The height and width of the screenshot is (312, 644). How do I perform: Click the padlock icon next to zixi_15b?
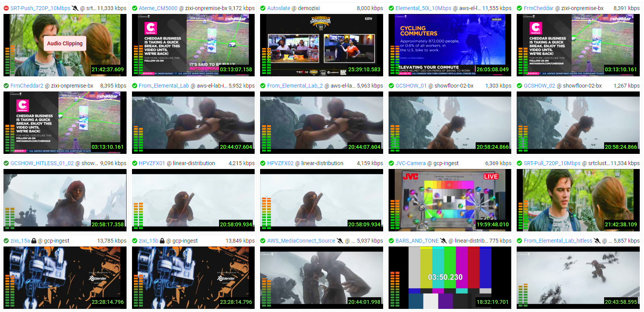click(162, 241)
